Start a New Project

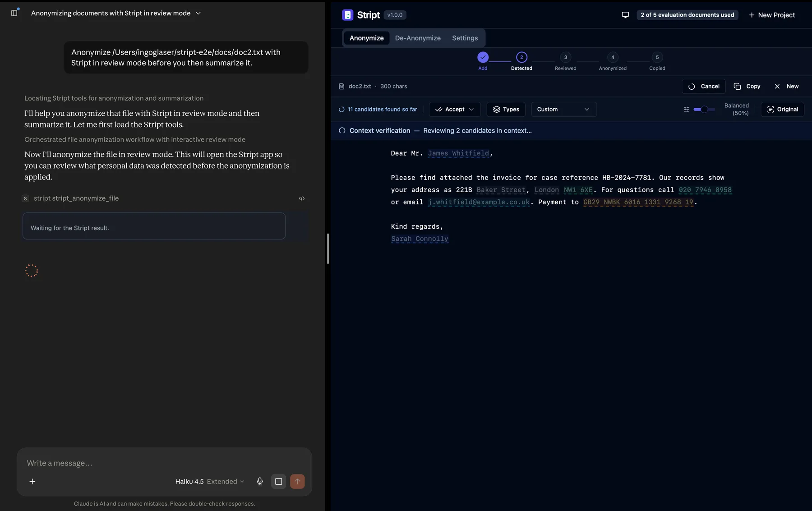pos(772,15)
